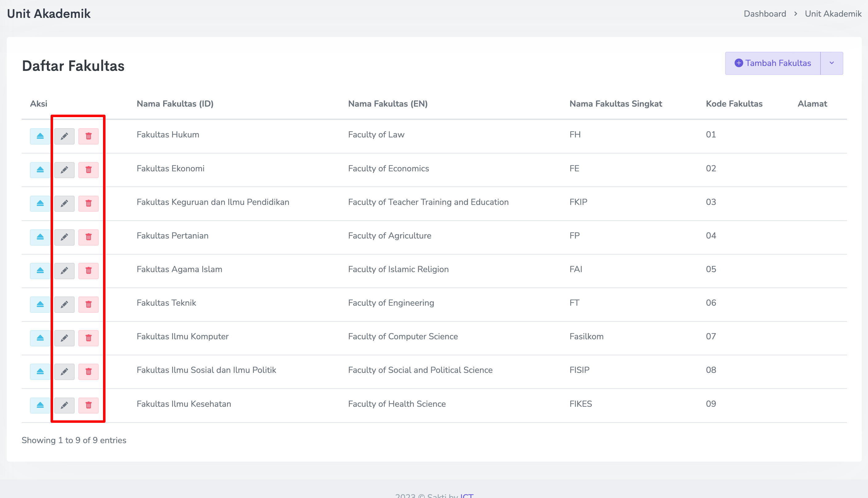The image size is (868, 498).
Task: Expand the Tambah Fakultas dropdown arrow
Action: [831, 63]
